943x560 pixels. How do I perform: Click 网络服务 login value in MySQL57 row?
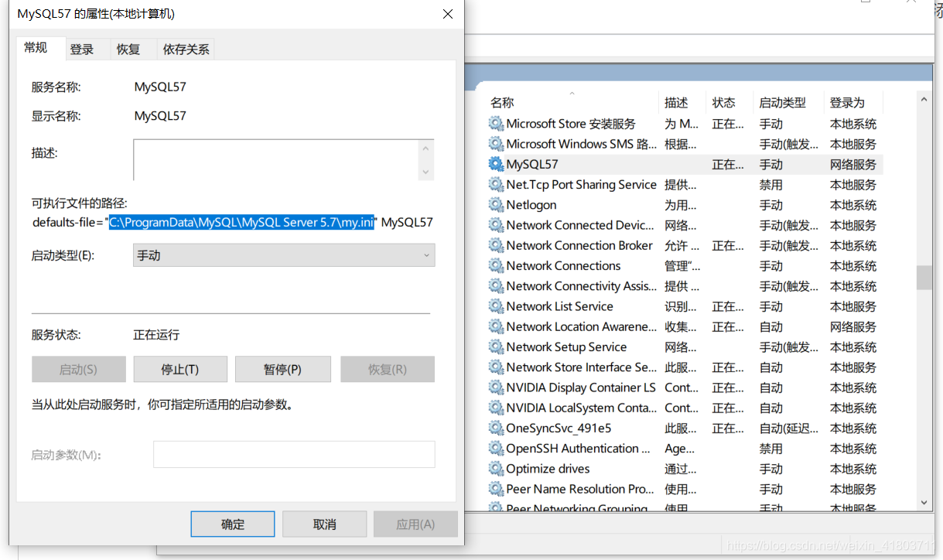853,165
